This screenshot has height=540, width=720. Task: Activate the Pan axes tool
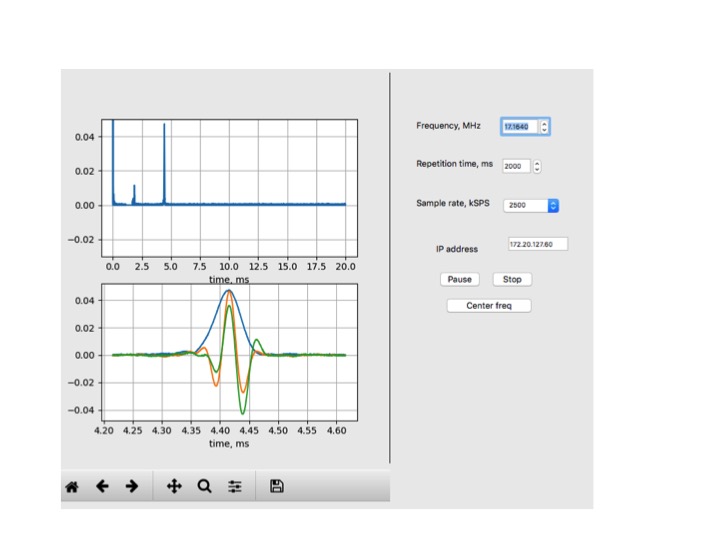tap(173, 487)
